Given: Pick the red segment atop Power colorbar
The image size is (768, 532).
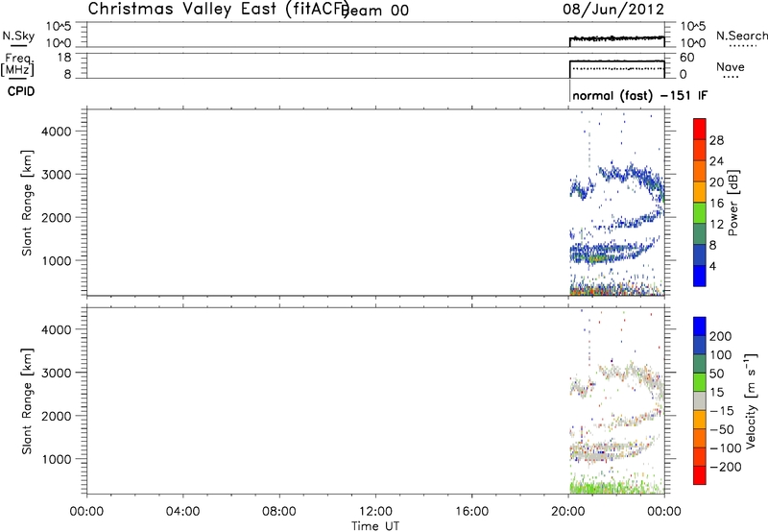Looking at the screenshot, I should [x=700, y=130].
